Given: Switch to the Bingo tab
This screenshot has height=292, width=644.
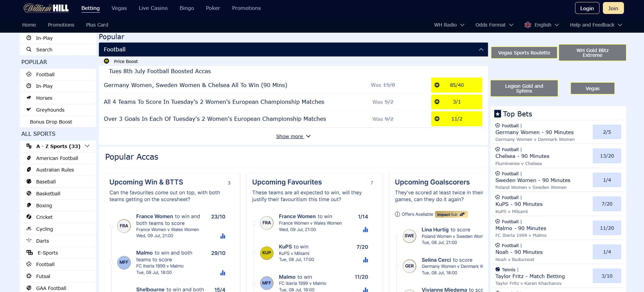Looking at the screenshot, I should pyautogui.click(x=187, y=8).
